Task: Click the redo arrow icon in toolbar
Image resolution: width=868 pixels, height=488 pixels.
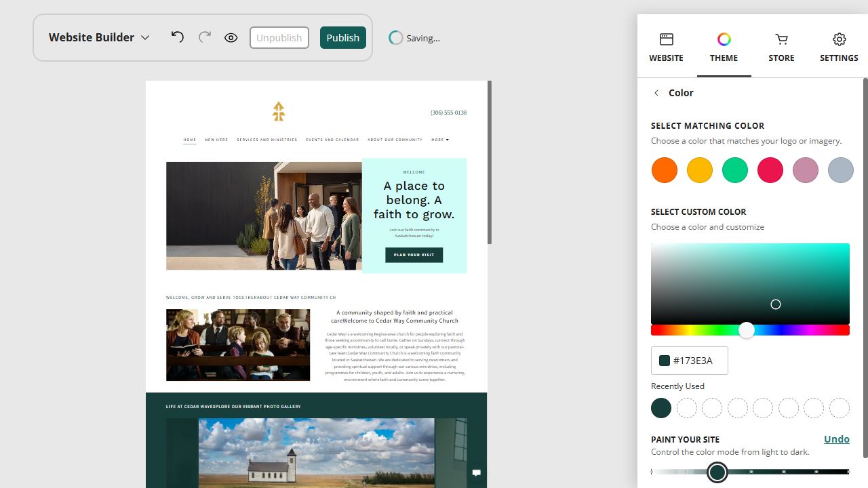Action: click(x=205, y=37)
